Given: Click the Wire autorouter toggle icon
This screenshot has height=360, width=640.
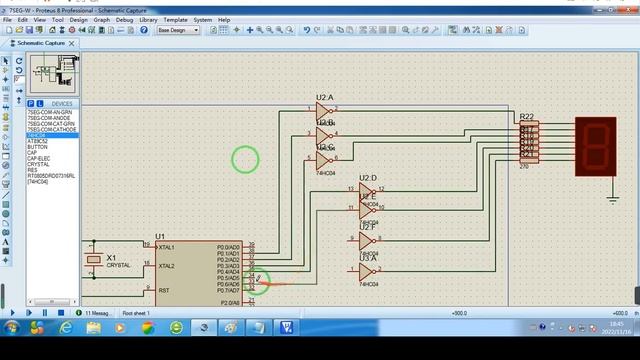Looking at the screenshot, I should point(453,30).
